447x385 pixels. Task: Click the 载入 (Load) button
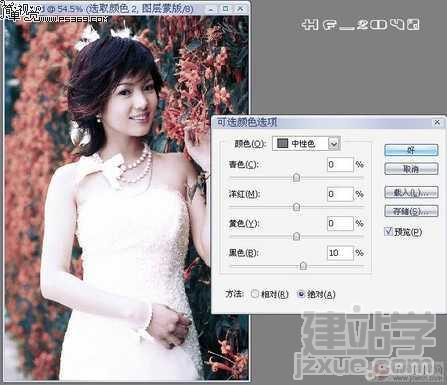tap(411, 192)
